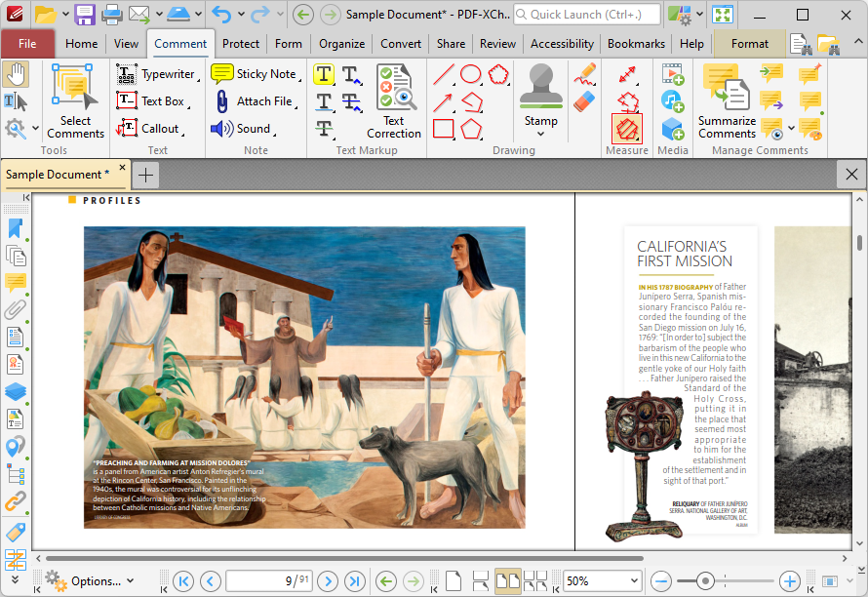This screenshot has height=597, width=868.
Task: Click the Quick Launch search box
Action: 587,15
